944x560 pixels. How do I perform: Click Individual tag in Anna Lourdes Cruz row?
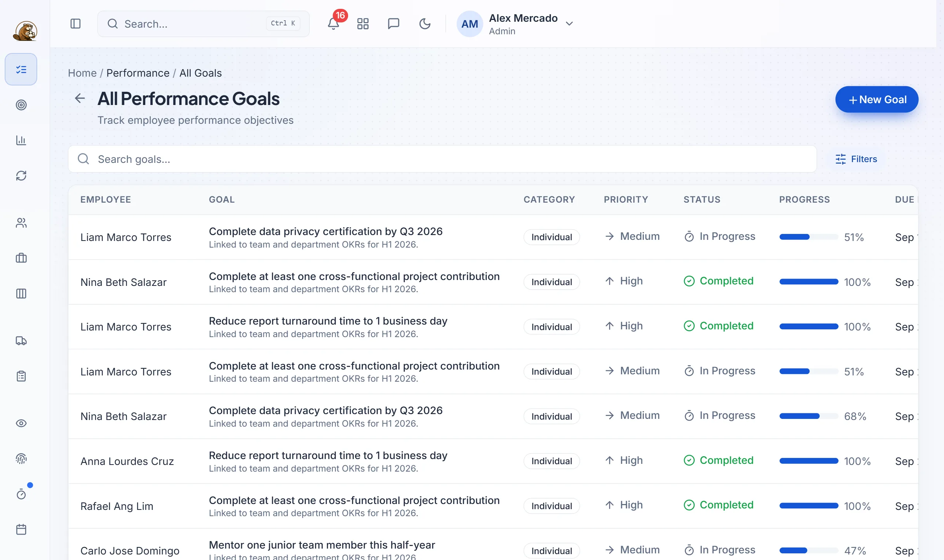551,461
